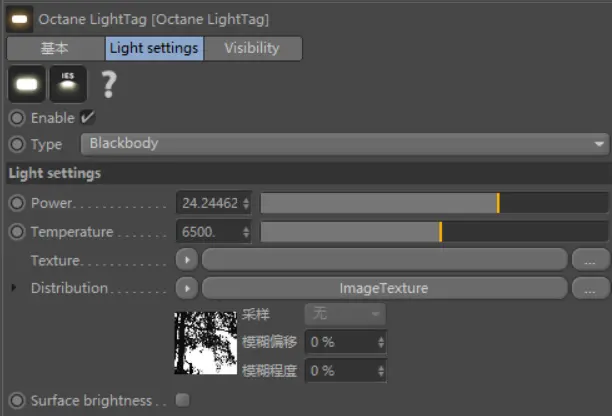This screenshot has height=416, width=612.
Task: Click the question mark help icon
Action: tap(107, 85)
